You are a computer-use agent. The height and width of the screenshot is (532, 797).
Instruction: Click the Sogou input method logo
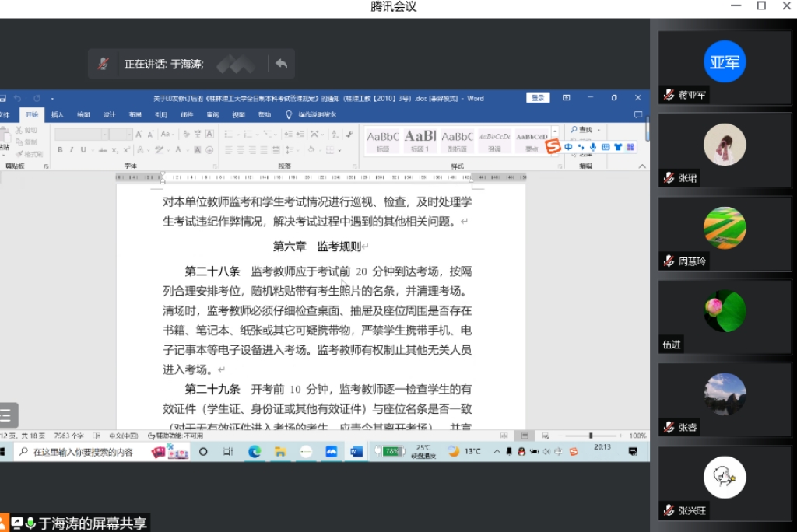553,146
